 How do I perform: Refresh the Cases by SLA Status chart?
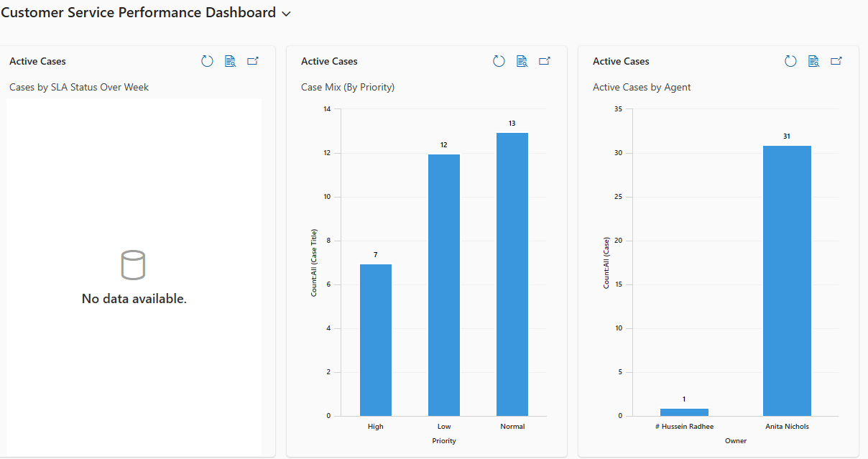tap(207, 62)
